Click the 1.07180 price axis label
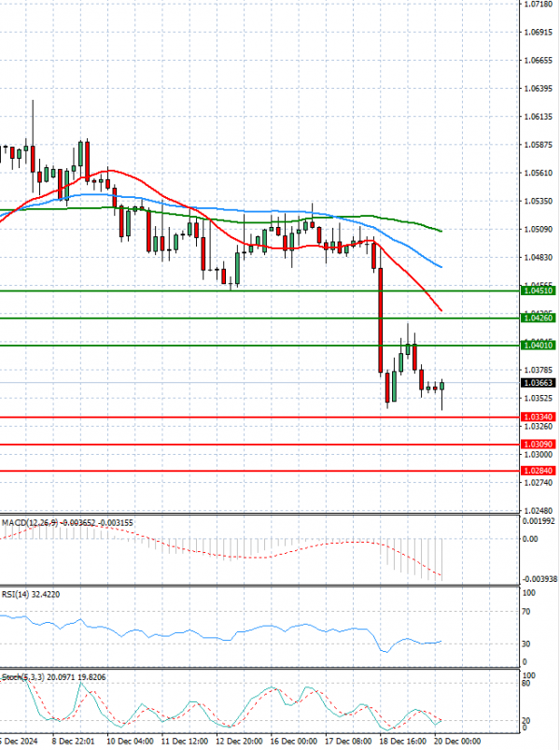Viewport: 560px width, 750px height. (539, 4)
